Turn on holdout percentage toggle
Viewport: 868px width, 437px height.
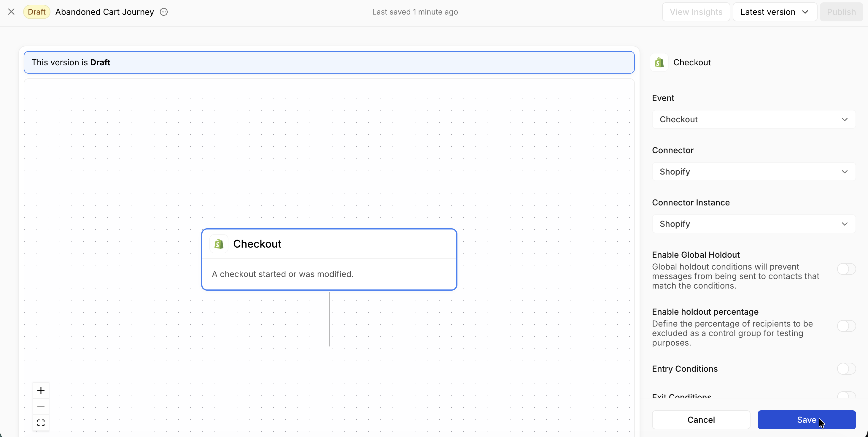846,326
